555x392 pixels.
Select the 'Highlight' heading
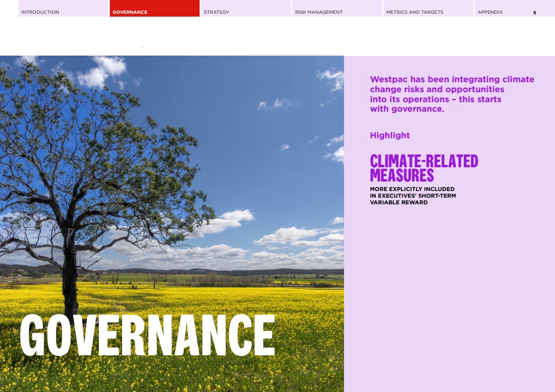[390, 135]
